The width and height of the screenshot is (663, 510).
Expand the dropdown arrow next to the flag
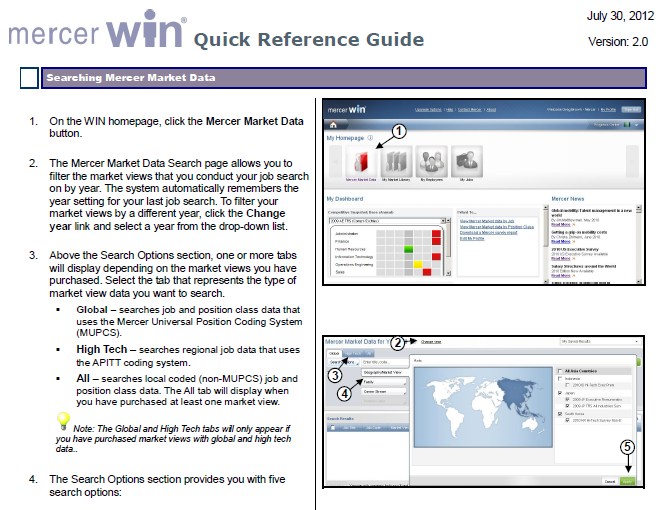pos(636,125)
